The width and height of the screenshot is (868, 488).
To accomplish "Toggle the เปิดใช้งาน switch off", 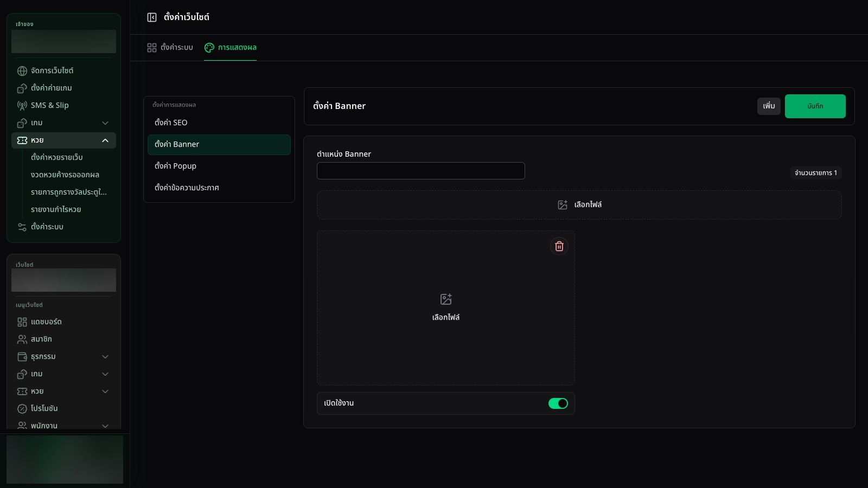I will tap(558, 403).
